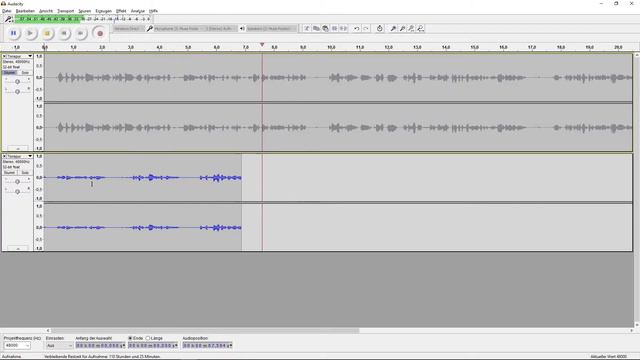Image resolution: width=640 pixels, height=360 pixels.
Task: Open the Ansicht menu
Action: pos(46,11)
